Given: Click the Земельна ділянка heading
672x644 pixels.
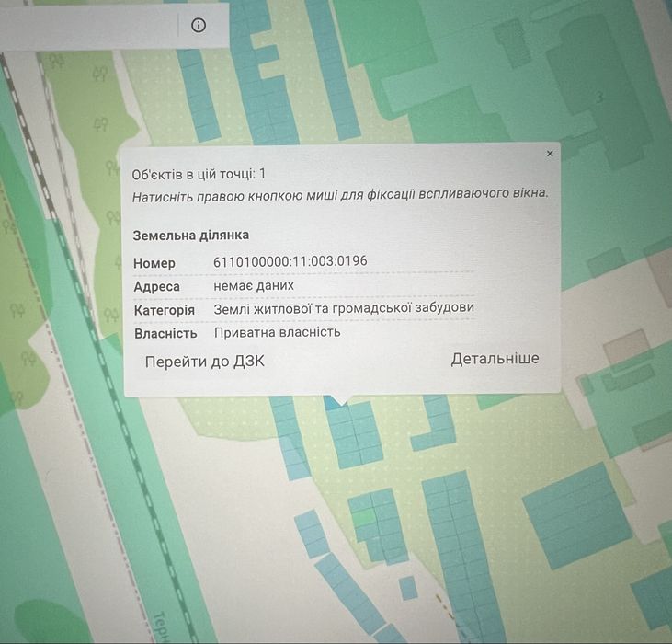Looking at the screenshot, I should (x=190, y=236).
